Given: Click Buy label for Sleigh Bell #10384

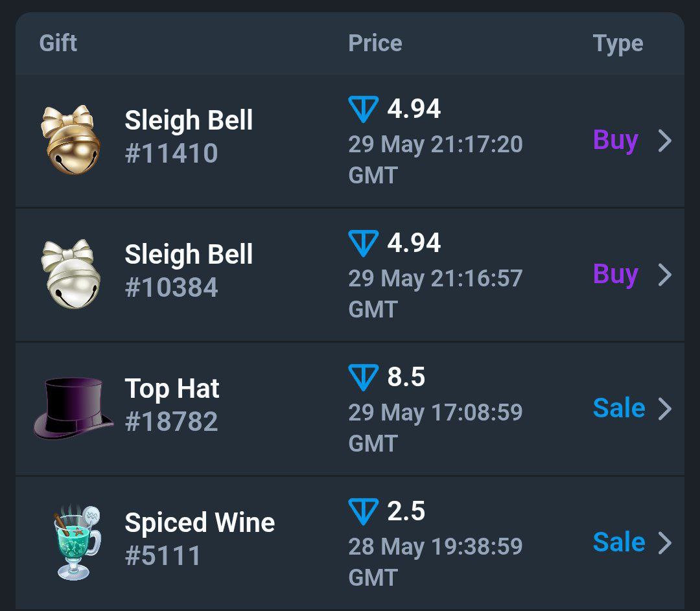Looking at the screenshot, I should [x=615, y=275].
